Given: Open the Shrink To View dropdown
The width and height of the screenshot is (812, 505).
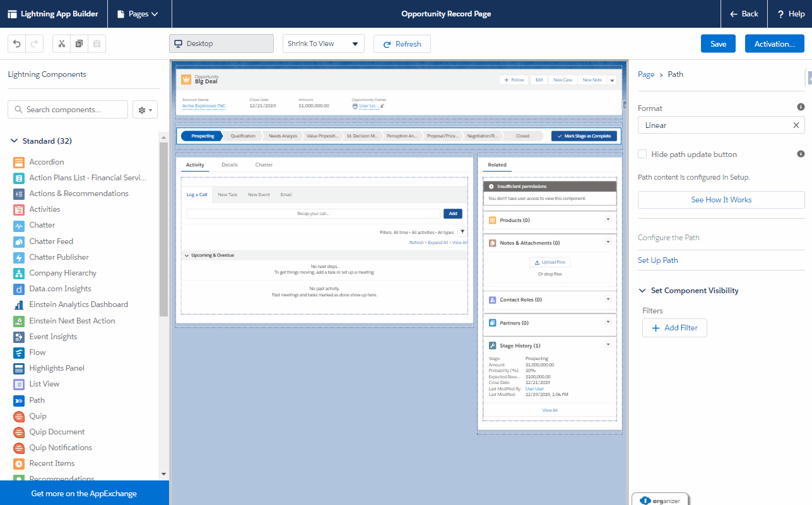Looking at the screenshot, I should (x=324, y=44).
